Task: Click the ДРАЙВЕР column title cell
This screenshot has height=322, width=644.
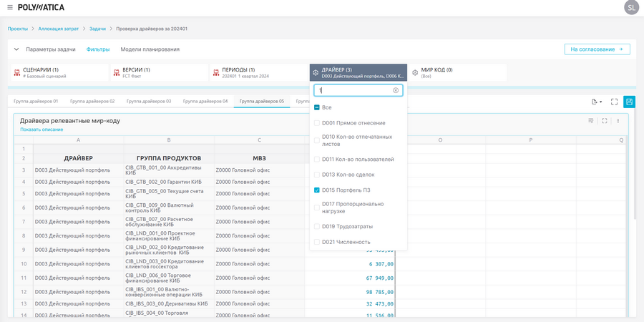Action: pyautogui.click(x=79, y=159)
